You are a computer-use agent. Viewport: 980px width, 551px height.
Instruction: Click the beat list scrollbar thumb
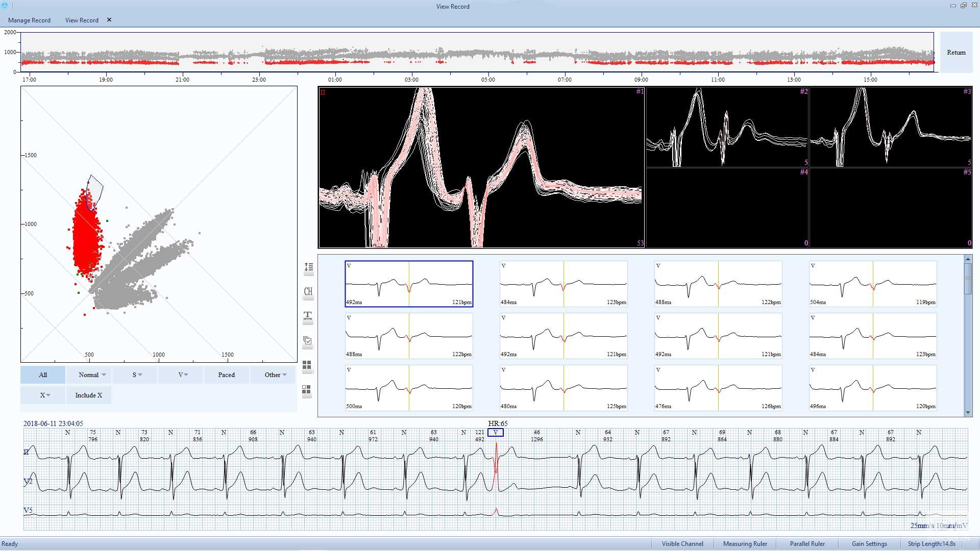pos(968,278)
